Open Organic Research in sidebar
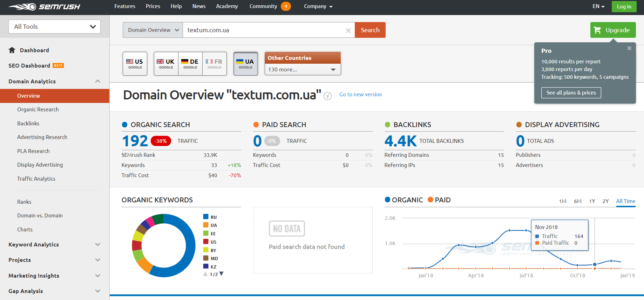644x300 pixels. 38,110
